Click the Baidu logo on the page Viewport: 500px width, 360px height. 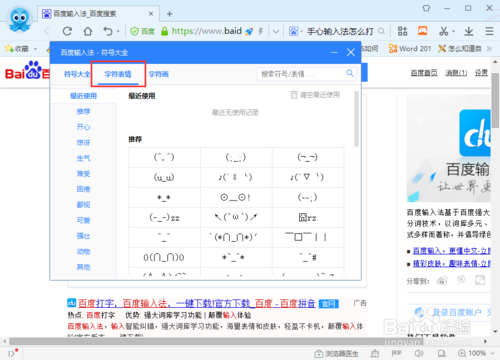pos(27,71)
